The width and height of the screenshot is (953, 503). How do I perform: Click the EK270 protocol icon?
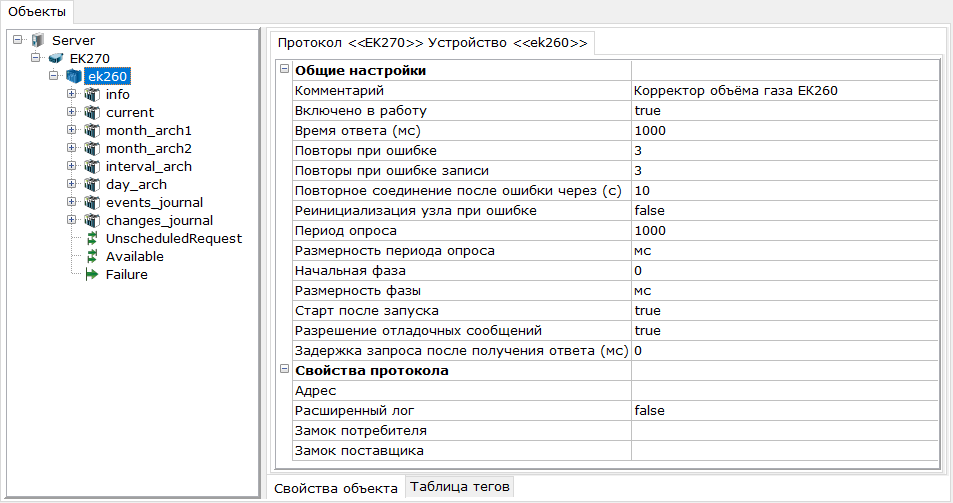(x=56, y=58)
